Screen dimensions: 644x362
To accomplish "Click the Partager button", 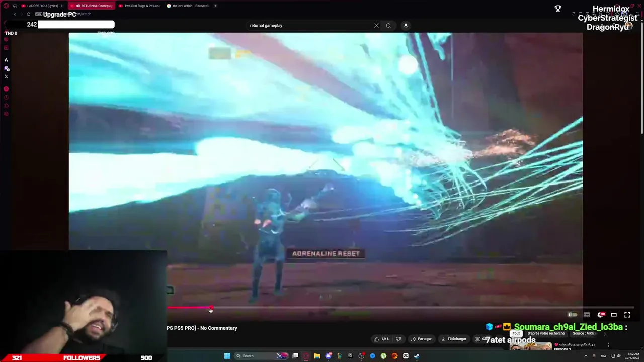I will pos(421,339).
